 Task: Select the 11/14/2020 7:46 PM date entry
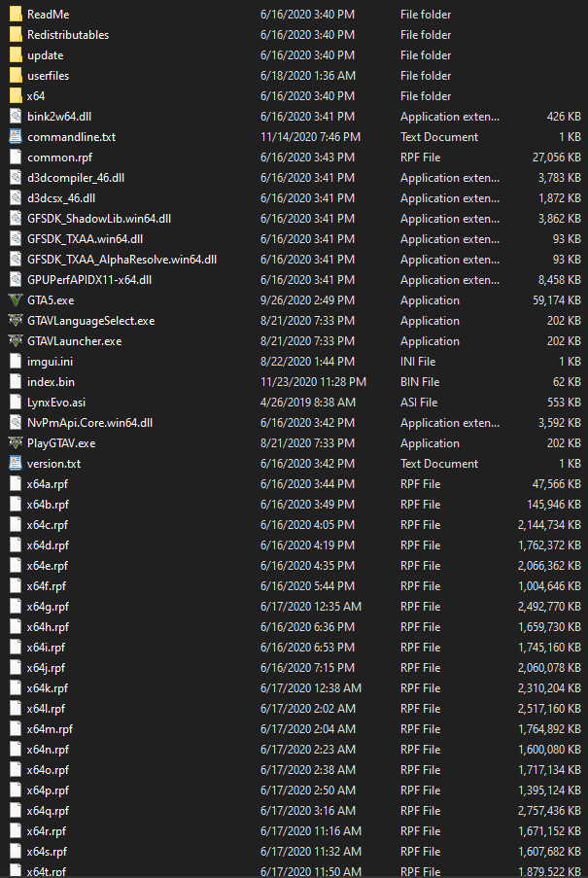310,137
